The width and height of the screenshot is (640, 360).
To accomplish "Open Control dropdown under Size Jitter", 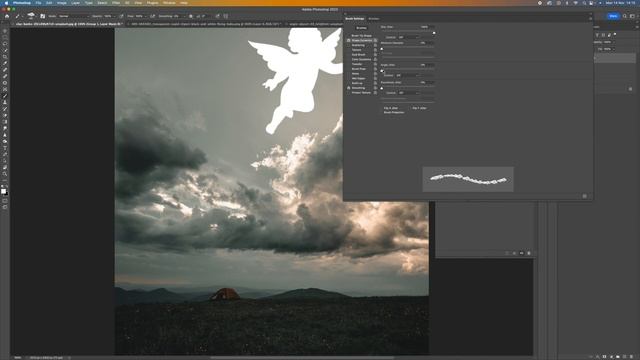I will point(409,37).
